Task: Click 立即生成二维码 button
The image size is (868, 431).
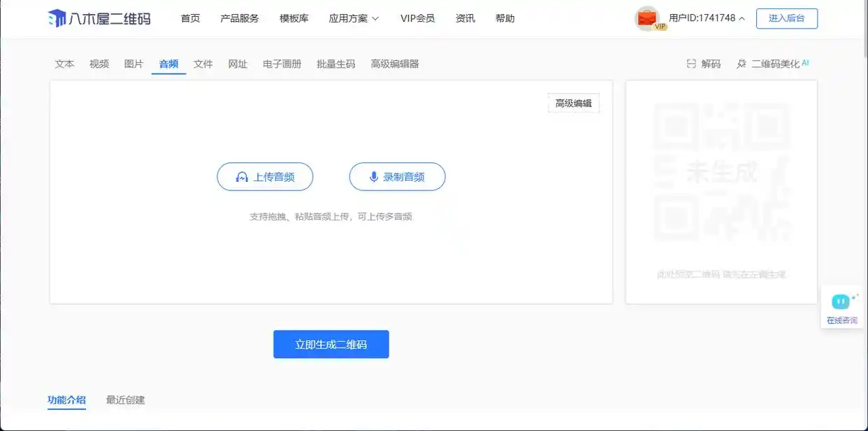Action: (x=331, y=344)
